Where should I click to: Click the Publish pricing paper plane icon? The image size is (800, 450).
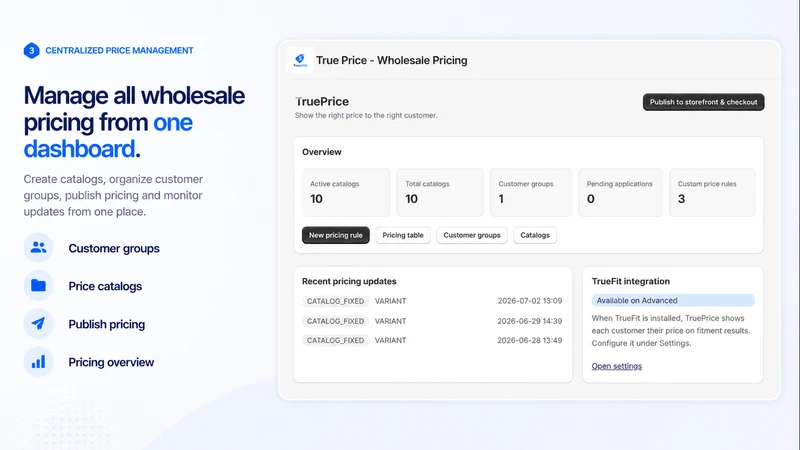pos(38,323)
